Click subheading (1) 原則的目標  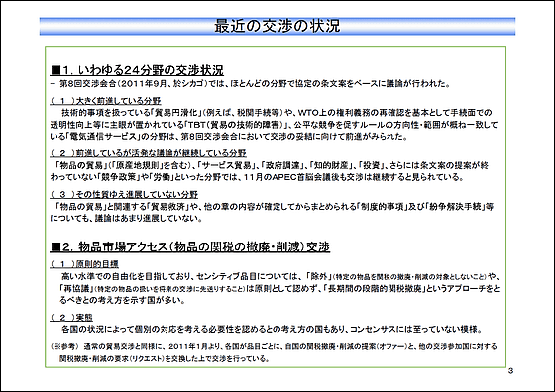(x=84, y=264)
